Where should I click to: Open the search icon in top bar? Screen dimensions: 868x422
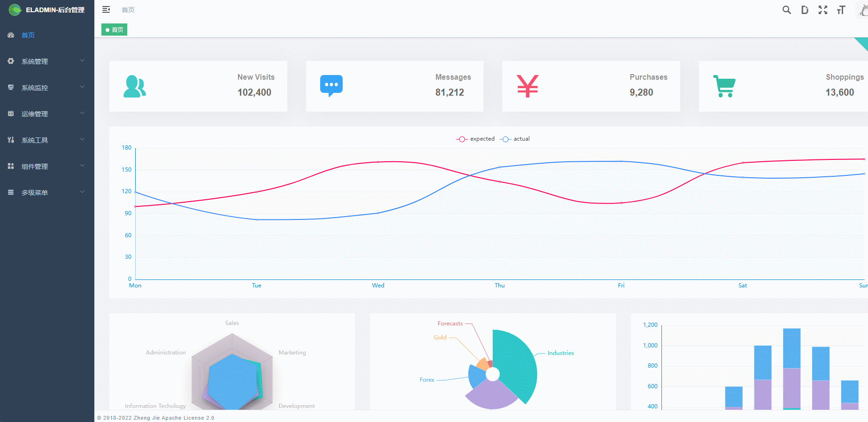coord(786,10)
